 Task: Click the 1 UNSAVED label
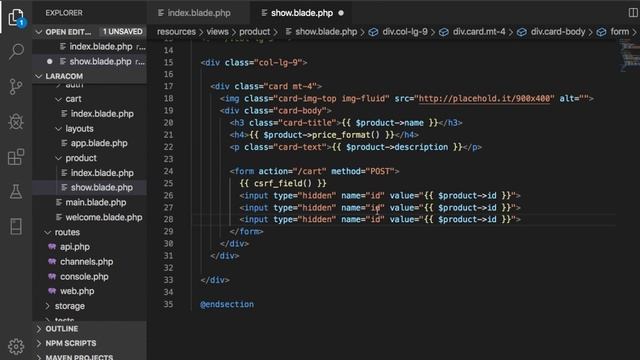click(122, 32)
